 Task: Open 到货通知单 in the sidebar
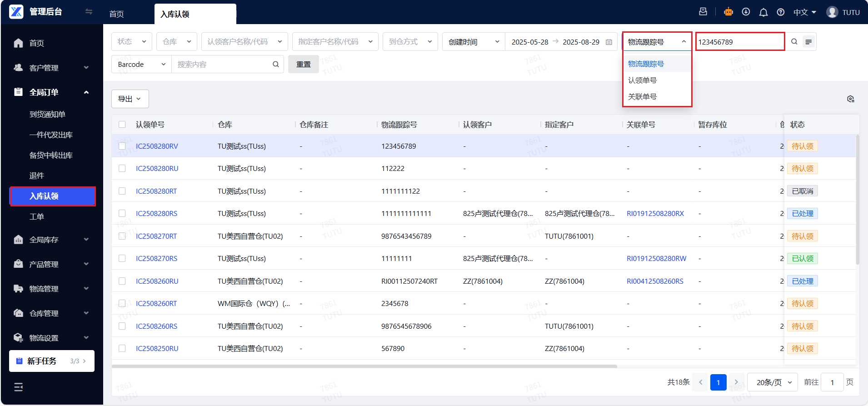point(48,115)
